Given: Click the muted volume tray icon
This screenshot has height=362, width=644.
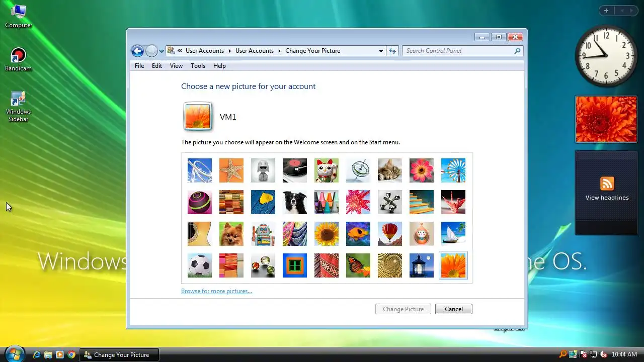Looking at the screenshot, I should [603, 355].
